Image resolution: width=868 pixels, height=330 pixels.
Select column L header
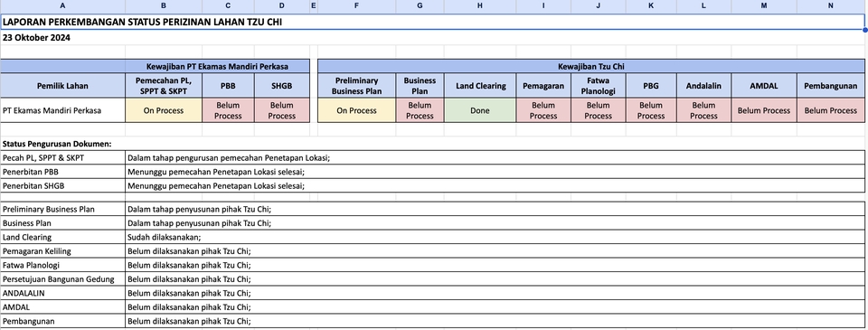[x=703, y=6]
